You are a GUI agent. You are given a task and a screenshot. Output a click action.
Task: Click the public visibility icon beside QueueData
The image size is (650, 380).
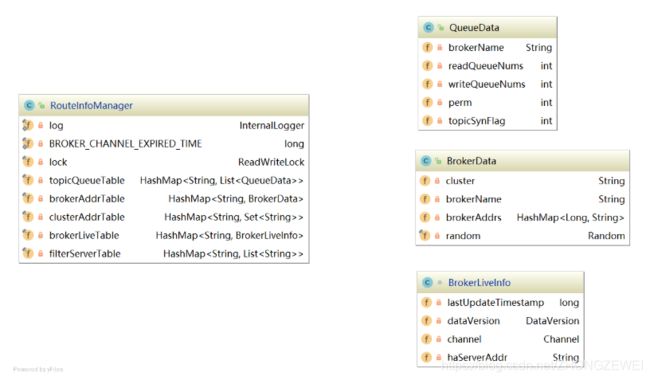(441, 28)
